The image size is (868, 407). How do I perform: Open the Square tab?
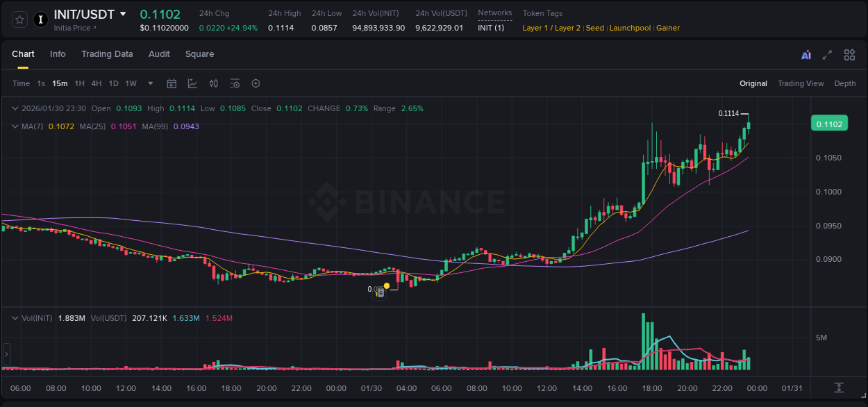coord(199,54)
